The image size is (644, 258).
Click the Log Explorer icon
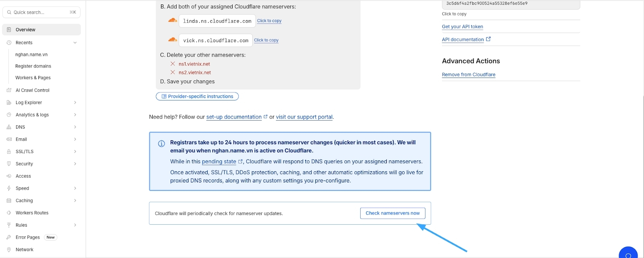point(9,102)
